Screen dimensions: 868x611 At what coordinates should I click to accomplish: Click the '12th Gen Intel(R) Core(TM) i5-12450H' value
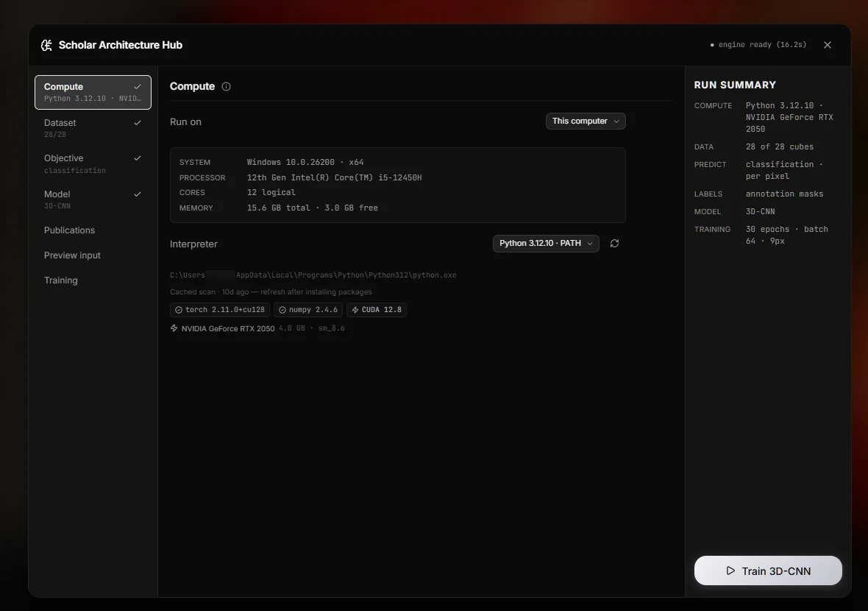(335, 178)
